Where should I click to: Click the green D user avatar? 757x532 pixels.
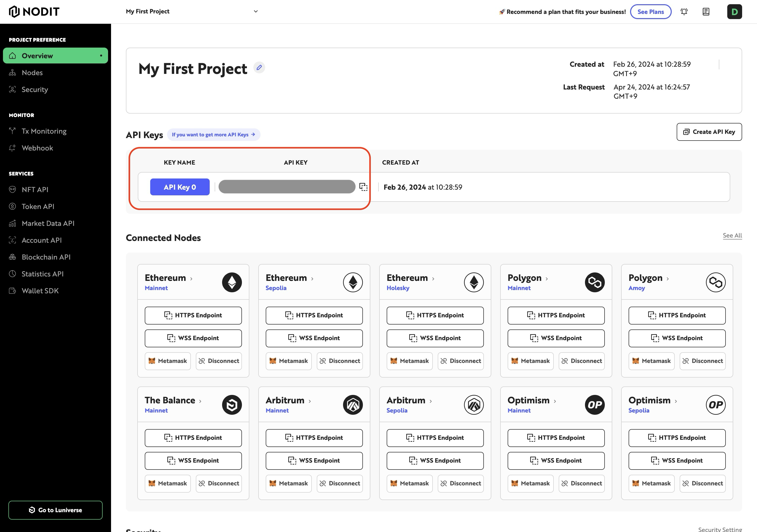(x=734, y=12)
